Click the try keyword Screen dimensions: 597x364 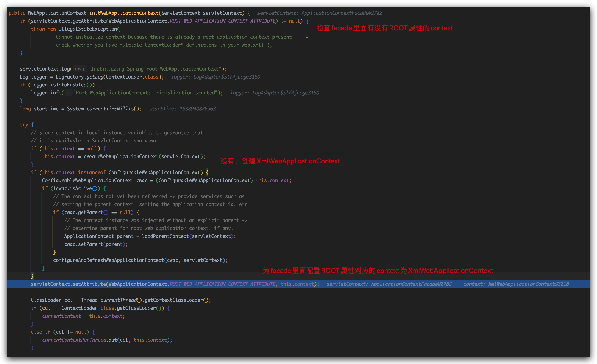[x=24, y=125]
